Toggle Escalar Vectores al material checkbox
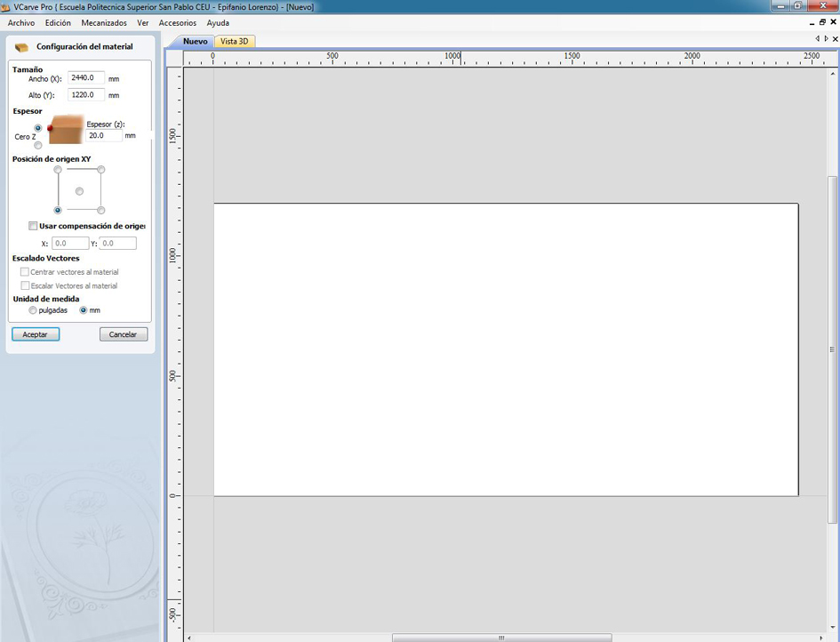 click(25, 285)
